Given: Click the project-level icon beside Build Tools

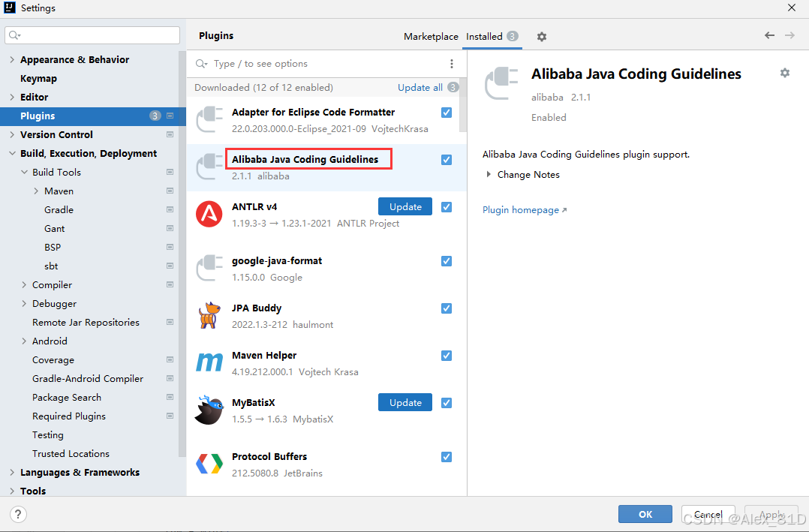Looking at the screenshot, I should (x=170, y=172).
